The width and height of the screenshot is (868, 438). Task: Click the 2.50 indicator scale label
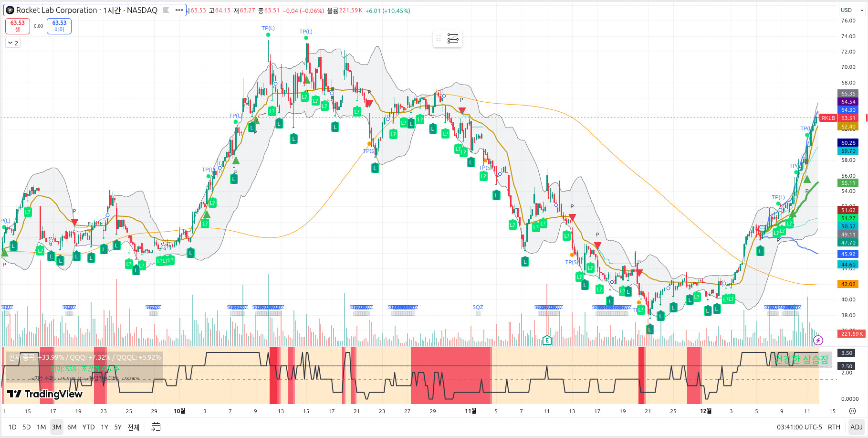coord(847,366)
